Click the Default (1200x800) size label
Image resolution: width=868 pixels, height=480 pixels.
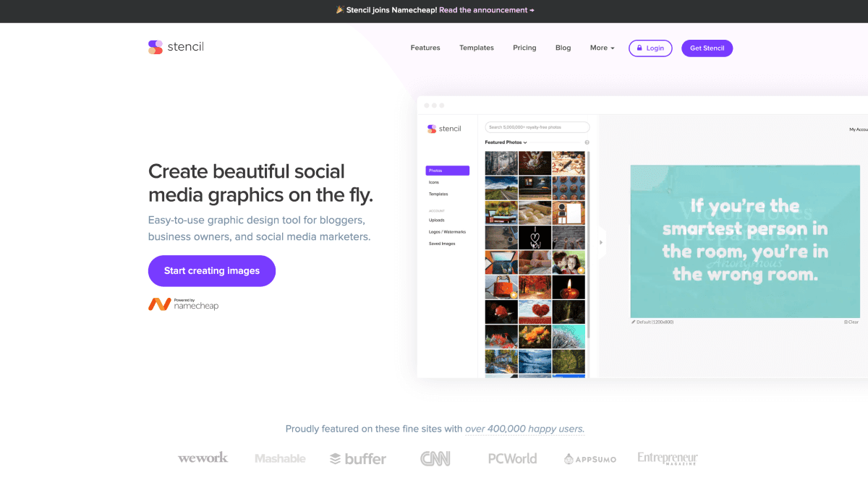tap(652, 322)
